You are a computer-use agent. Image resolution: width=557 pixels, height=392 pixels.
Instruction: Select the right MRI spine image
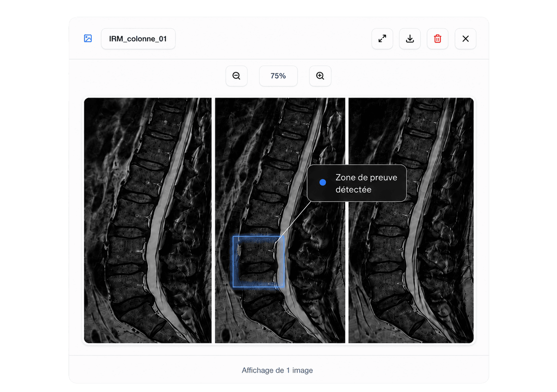(x=411, y=221)
